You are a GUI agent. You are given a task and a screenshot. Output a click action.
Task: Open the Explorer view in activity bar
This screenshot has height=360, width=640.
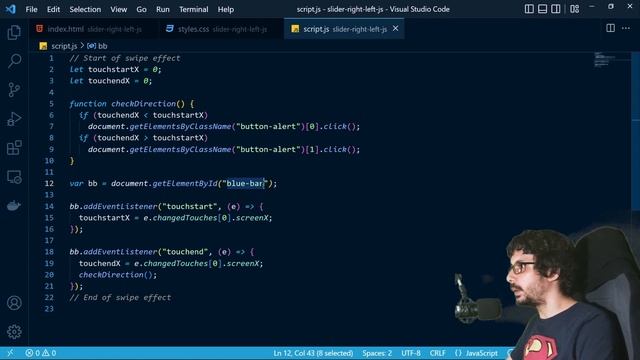click(14, 32)
